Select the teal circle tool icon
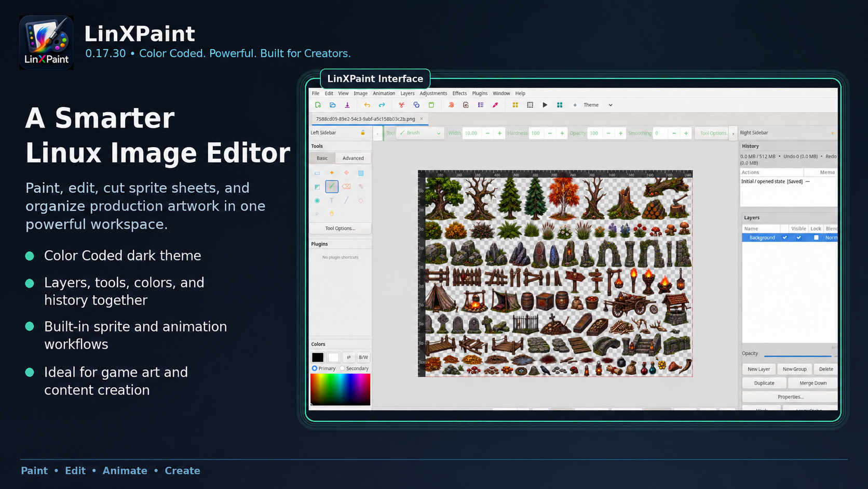The image size is (868, 489). (317, 200)
